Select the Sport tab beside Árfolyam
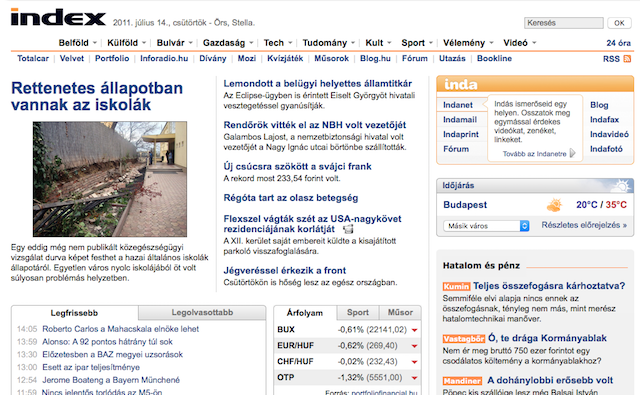Viewport: 640px width, 395px height. 358,313
